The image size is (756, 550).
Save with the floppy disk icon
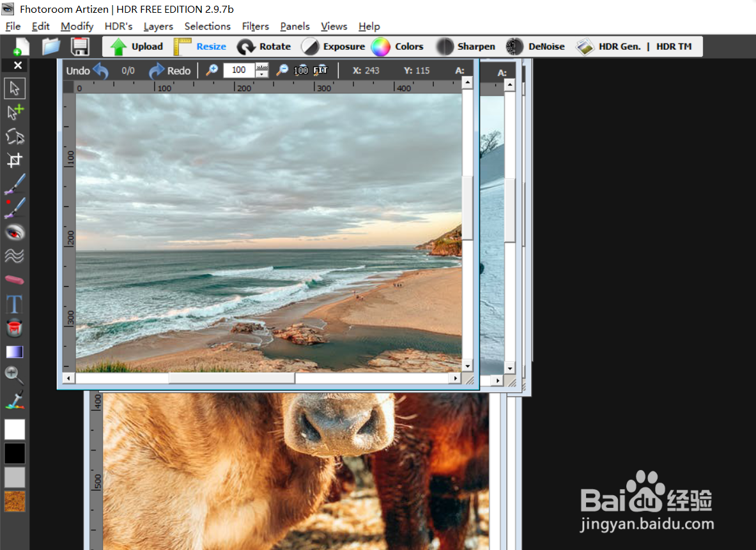pos(80,47)
